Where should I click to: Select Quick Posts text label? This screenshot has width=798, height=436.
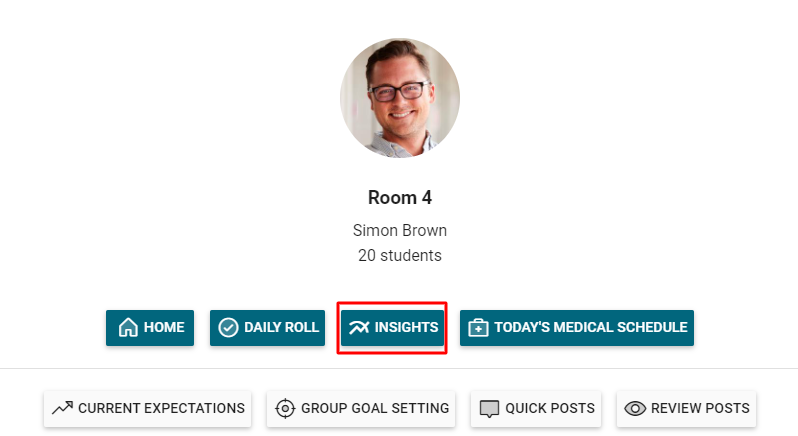coord(550,408)
